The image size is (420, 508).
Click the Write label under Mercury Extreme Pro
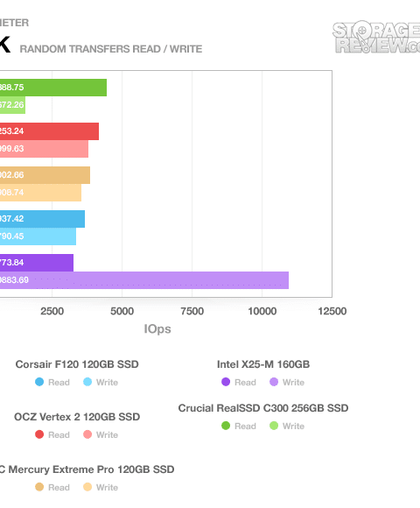[x=107, y=487]
